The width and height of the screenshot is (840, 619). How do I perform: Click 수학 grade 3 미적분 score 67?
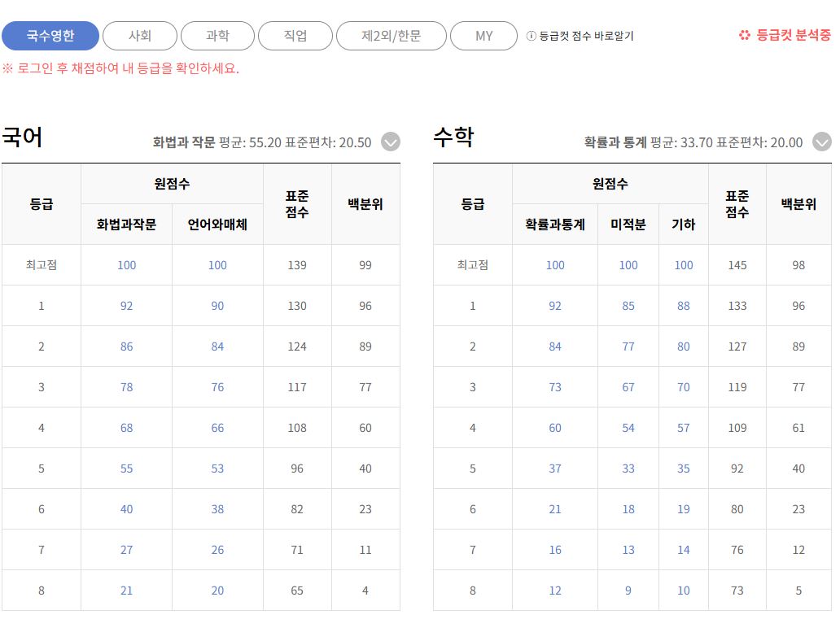(x=628, y=387)
